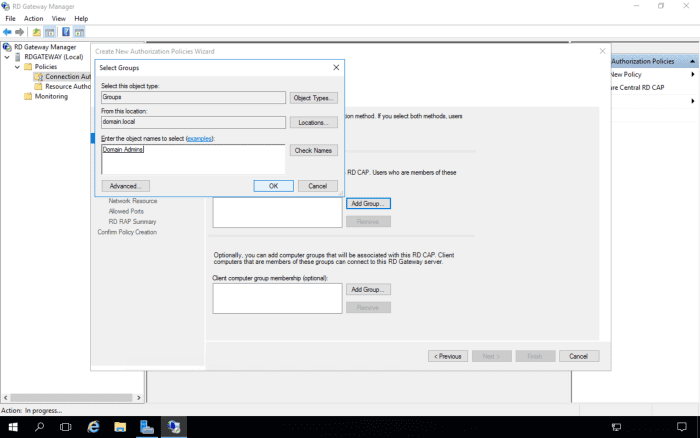
Task: Select Allowed Ports wizard step
Action: point(126,211)
